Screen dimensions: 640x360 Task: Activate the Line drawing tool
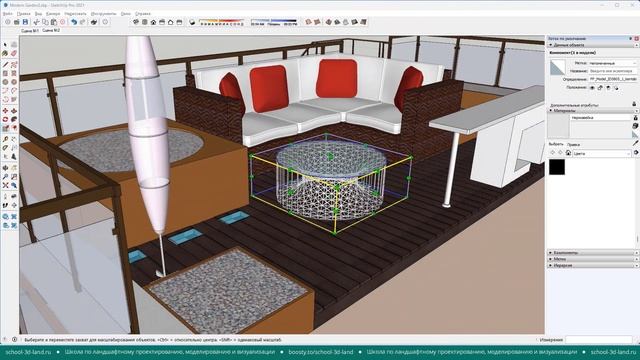tap(5, 64)
